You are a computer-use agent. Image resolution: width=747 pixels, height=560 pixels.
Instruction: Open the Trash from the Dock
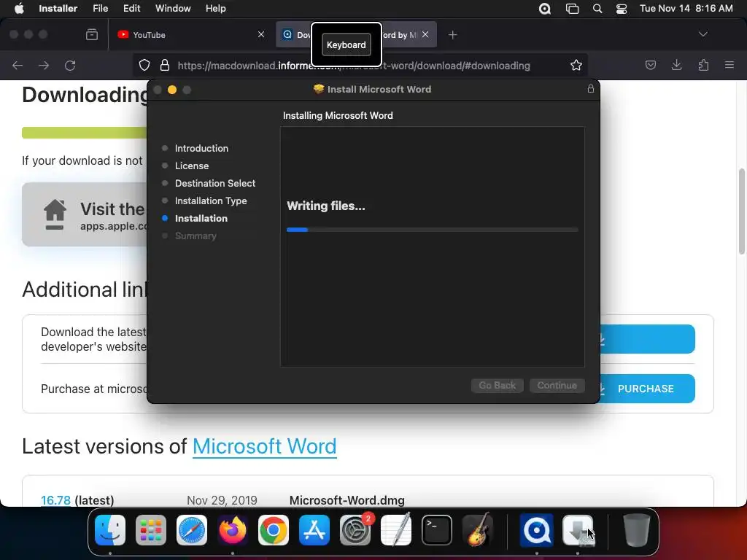click(636, 530)
